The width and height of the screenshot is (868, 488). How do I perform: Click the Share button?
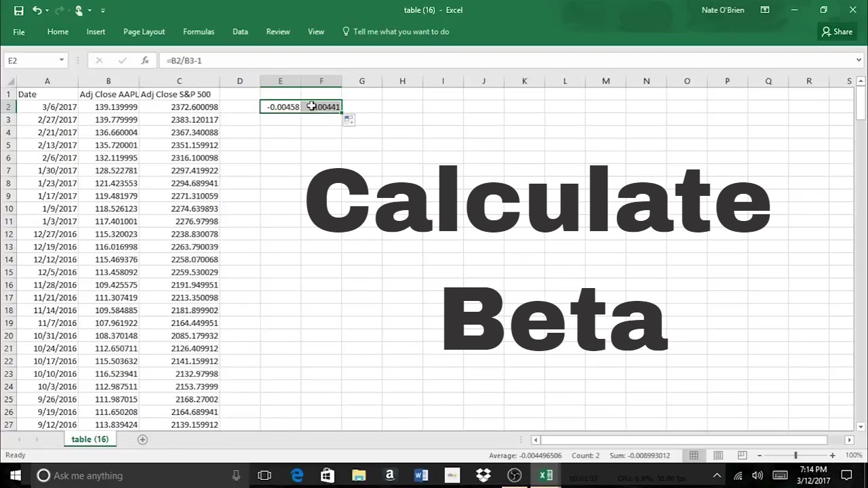[x=837, y=32]
